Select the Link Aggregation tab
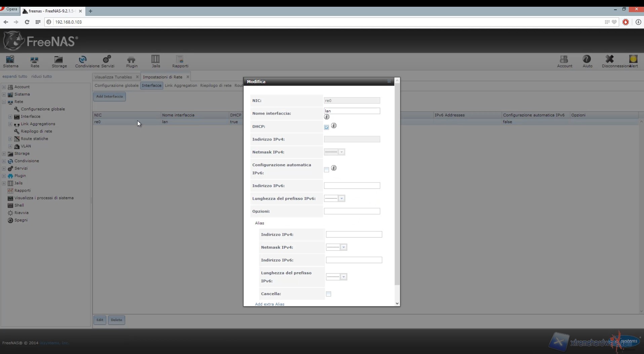 point(181,85)
